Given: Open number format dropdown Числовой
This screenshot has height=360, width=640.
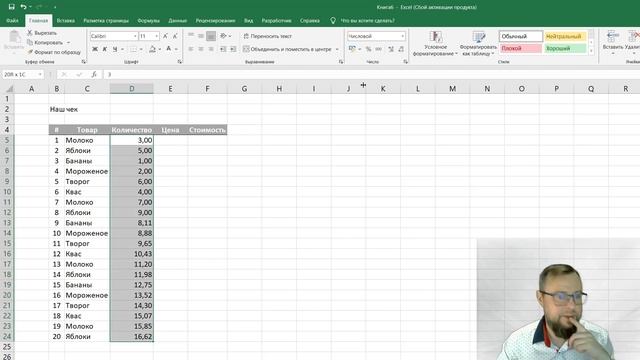Looking at the screenshot, I should click(402, 36).
